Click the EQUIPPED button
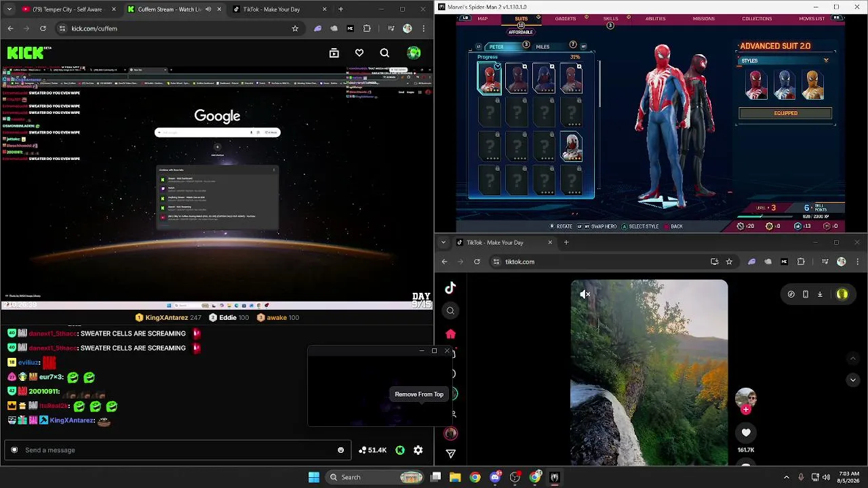This screenshot has height=488, width=868. point(785,113)
